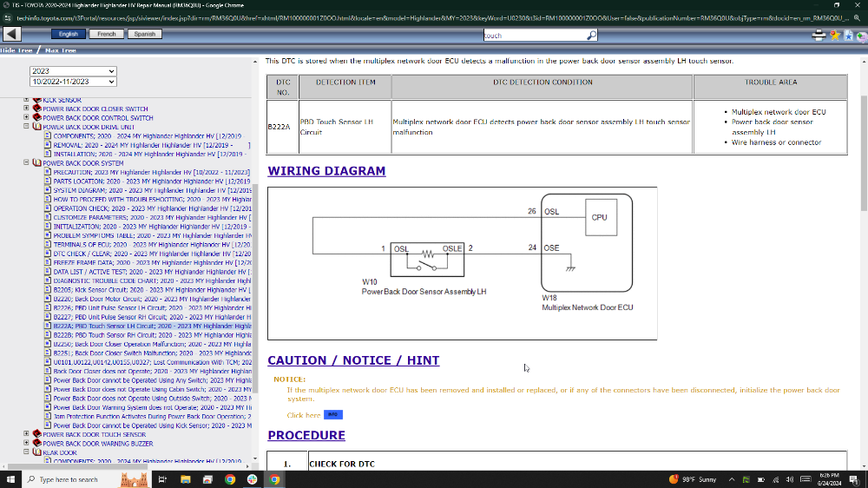This screenshot has width=868, height=488.
Task: Click the closed book icon beside Power Back Door Closer Switch
Action: tap(36, 109)
